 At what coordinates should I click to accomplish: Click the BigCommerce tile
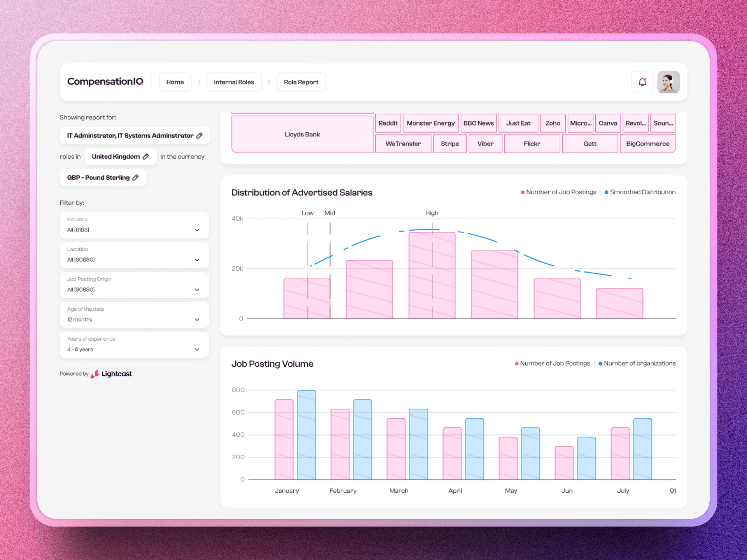[648, 144]
